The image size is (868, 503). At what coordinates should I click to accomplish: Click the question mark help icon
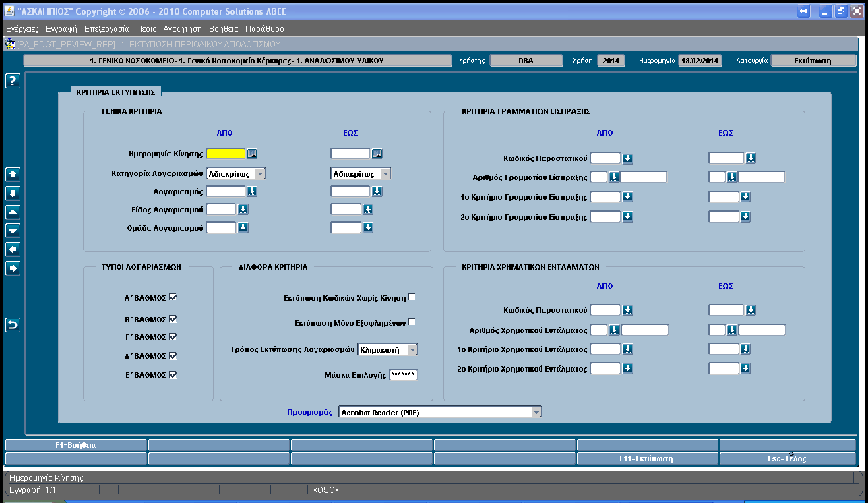click(x=13, y=81)
